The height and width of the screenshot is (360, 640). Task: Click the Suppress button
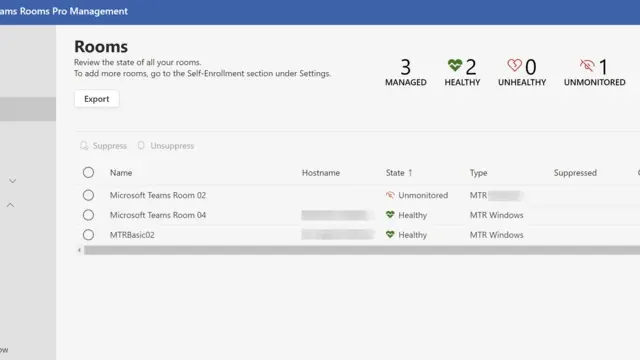104,146
